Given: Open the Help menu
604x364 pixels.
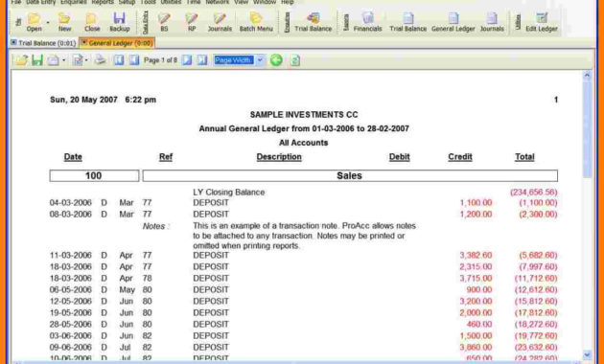Looking at the screenshot, I should point(288,2).
